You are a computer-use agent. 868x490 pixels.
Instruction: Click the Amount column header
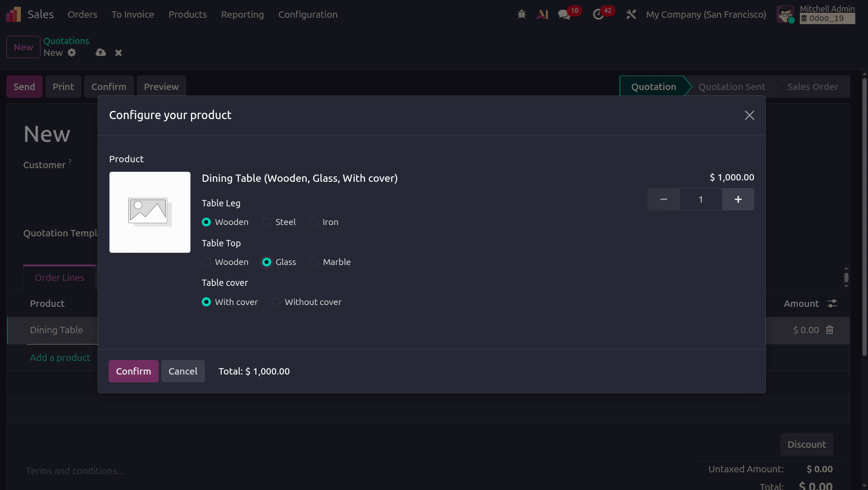coord(801,304)
